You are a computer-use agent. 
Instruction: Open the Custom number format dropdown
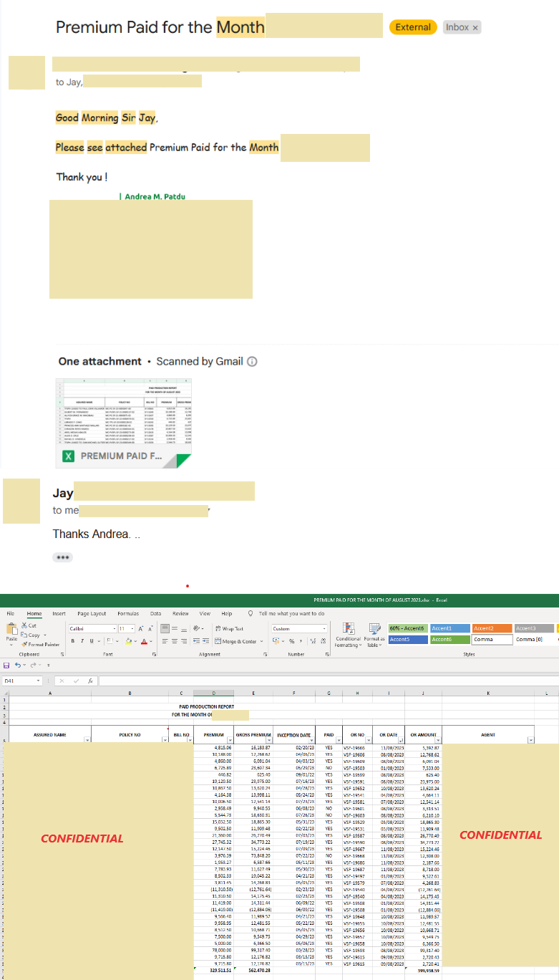click(x=325, y=628)
